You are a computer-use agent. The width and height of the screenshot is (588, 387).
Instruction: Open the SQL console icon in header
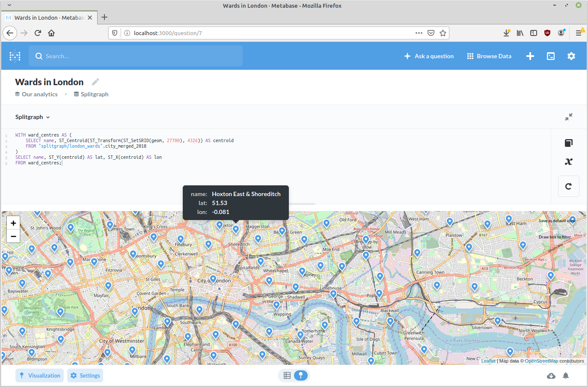point(551,56)
